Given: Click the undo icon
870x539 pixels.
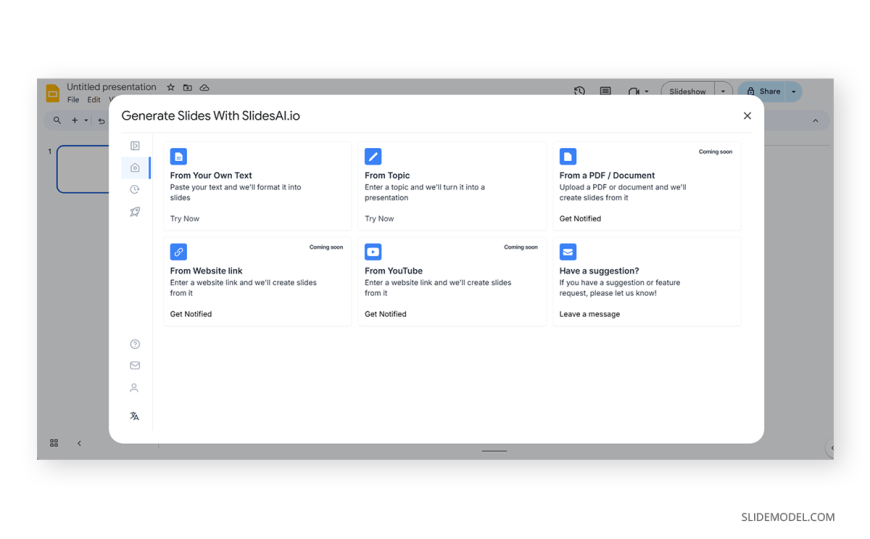Looking at the screenshot, I should [x=102, y=121].
